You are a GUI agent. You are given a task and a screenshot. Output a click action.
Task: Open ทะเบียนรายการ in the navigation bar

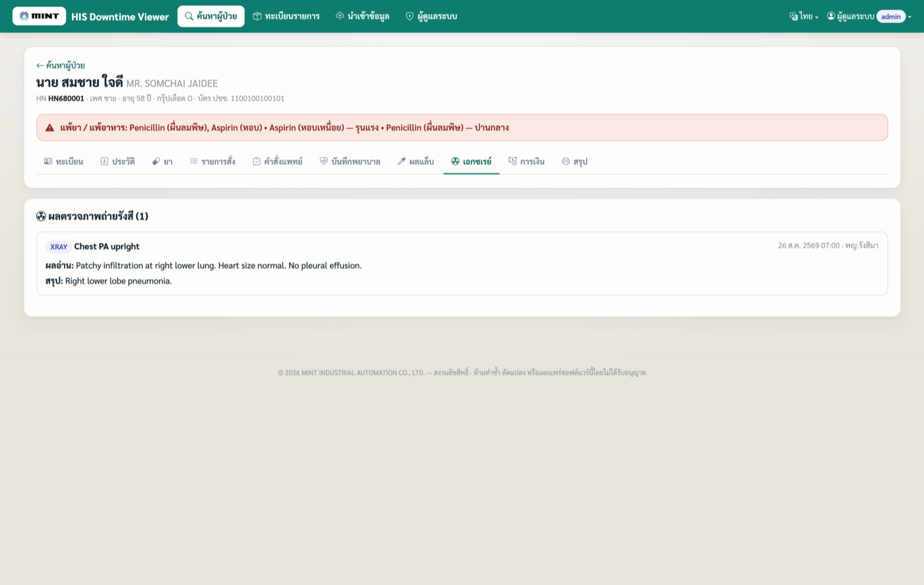click(286, 16)
